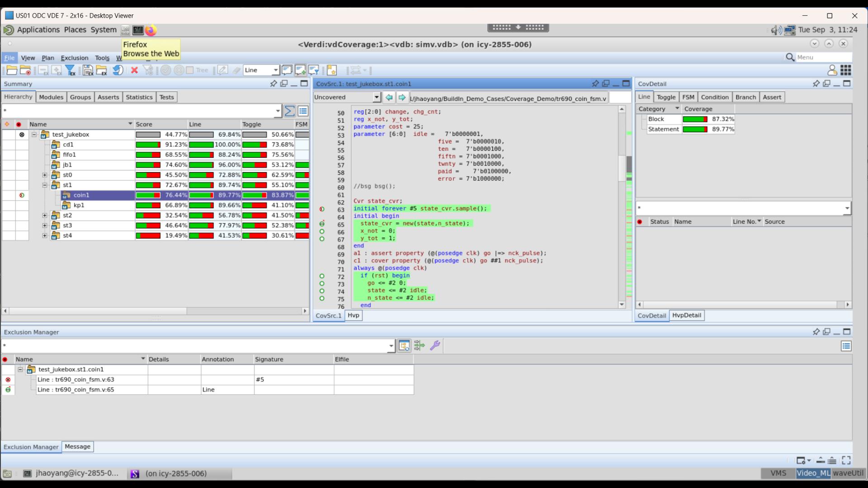Toggle exclusion circle on line 74
The height and width of the screenshot is (488, 868).
(322, 291)
